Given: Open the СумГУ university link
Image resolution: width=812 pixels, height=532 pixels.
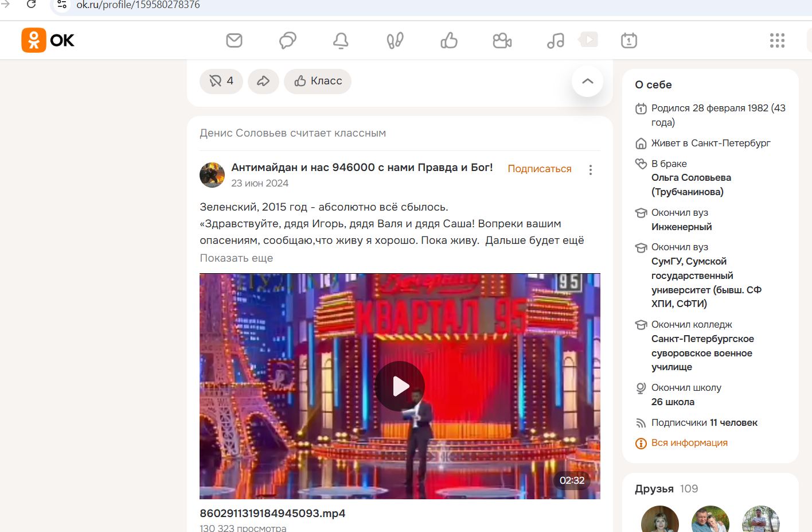Looking at the screenshot, I should [x=706, y=282].
